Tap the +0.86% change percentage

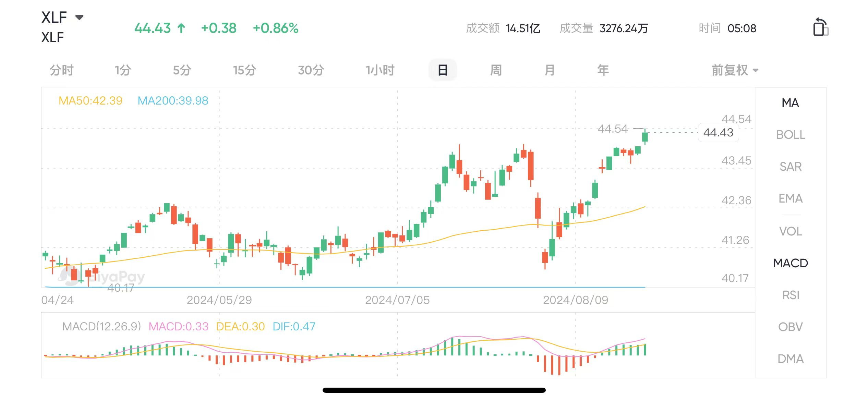(x=276, y=28)
